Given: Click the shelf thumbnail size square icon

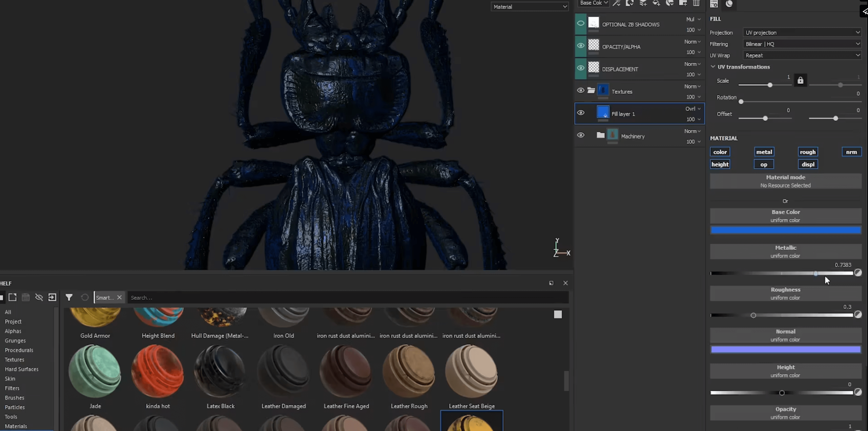Looking at the screenshot, I should [x=558, y=314].
